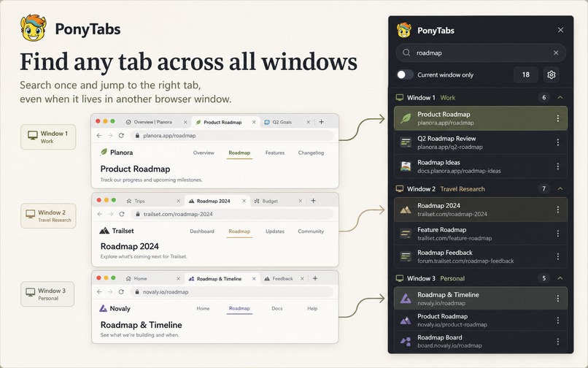588x368 pixels.
Task: Open more options for Q2 Roadmap Review
Action: (x=557, y=142)
